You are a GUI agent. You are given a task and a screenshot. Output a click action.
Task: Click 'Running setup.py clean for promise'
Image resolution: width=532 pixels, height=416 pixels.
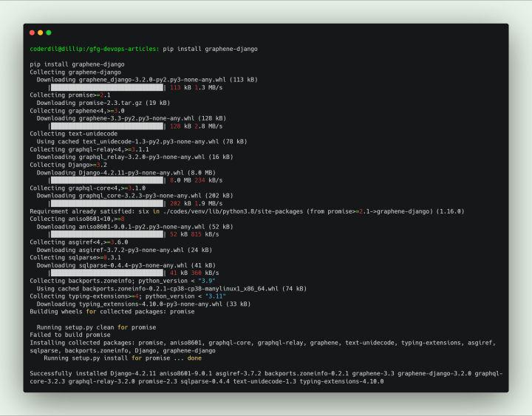click(x=96, y=327)
